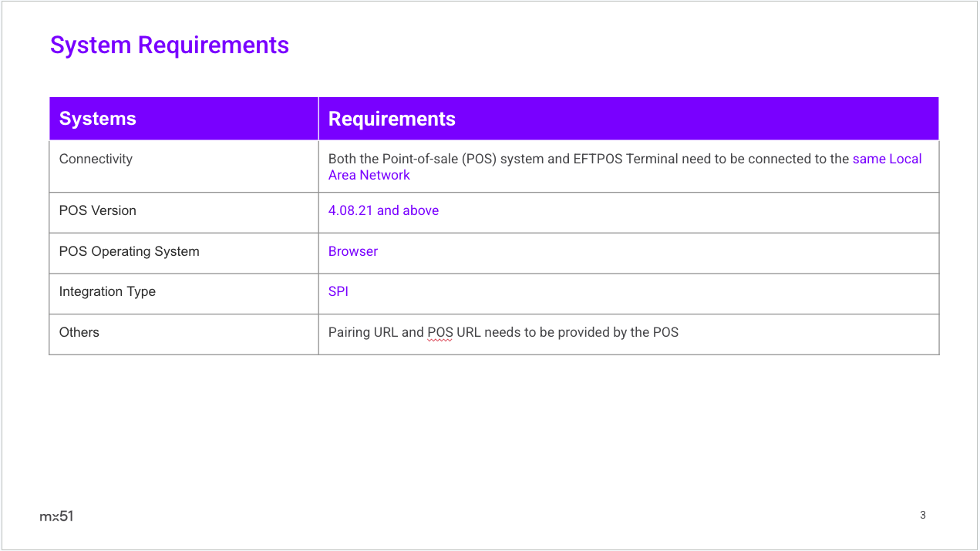Click the POS Version row label
Screen dimensions: 980x551
click(97, 210)
